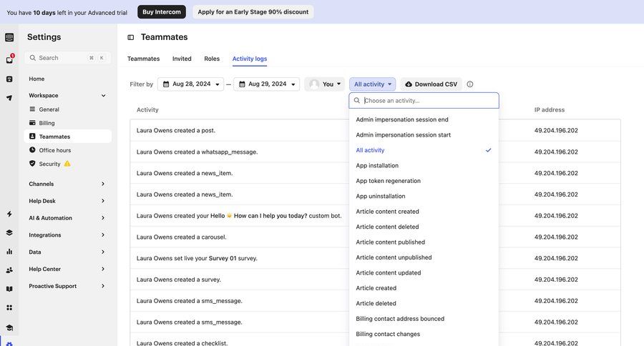Focus the Choose an activity search field
644x346 pixels.
pyautogui.click(x=424, y=101)
